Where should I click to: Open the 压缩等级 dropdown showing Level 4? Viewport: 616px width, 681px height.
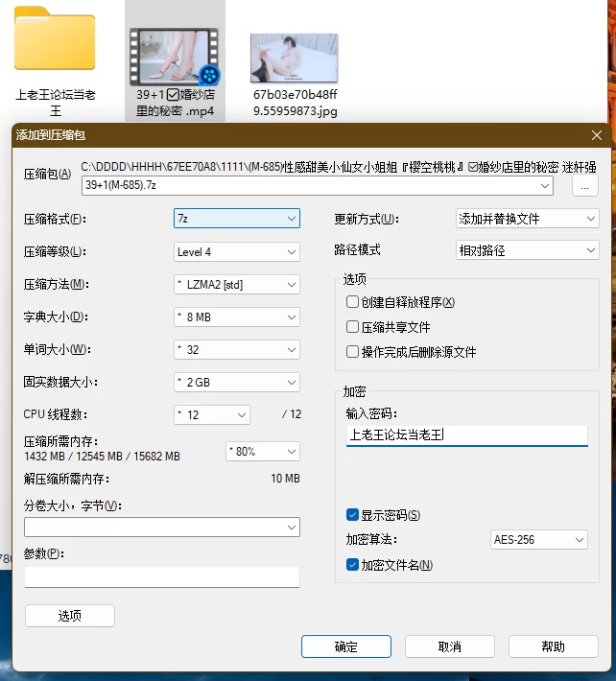point(237,252)
